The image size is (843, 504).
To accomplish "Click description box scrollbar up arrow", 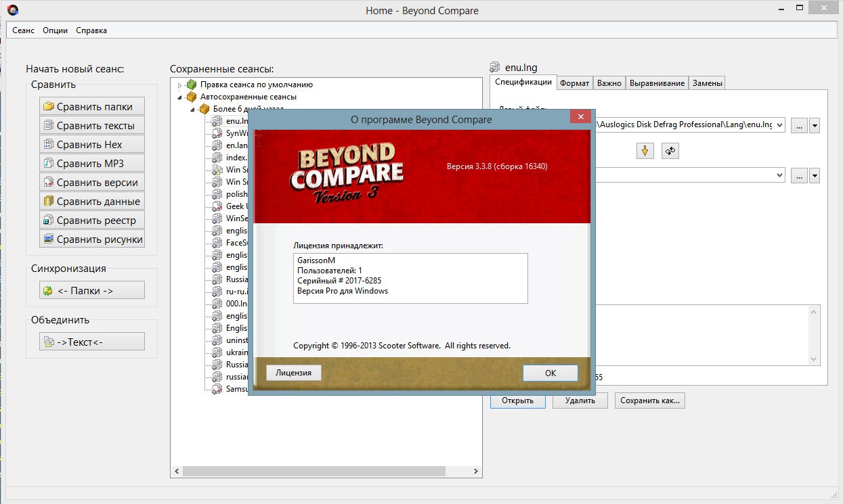I will click(x=814, y=311).
